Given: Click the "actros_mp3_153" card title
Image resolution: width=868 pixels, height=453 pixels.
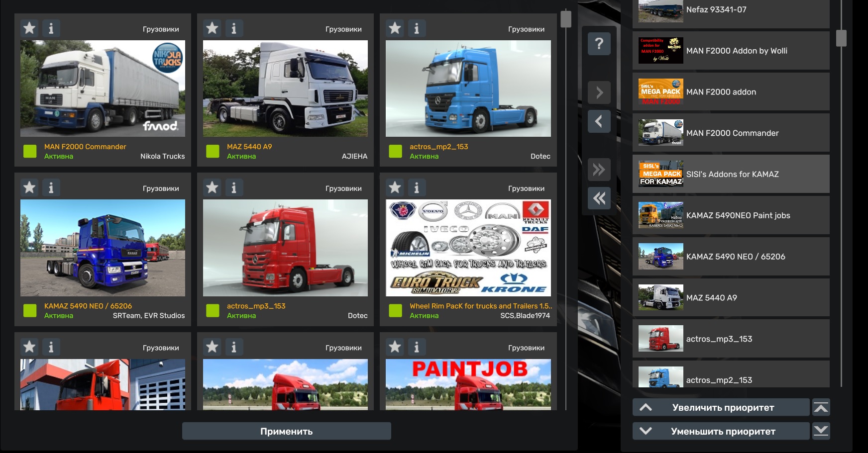Looking at the screenshot, I should point(256,306).
